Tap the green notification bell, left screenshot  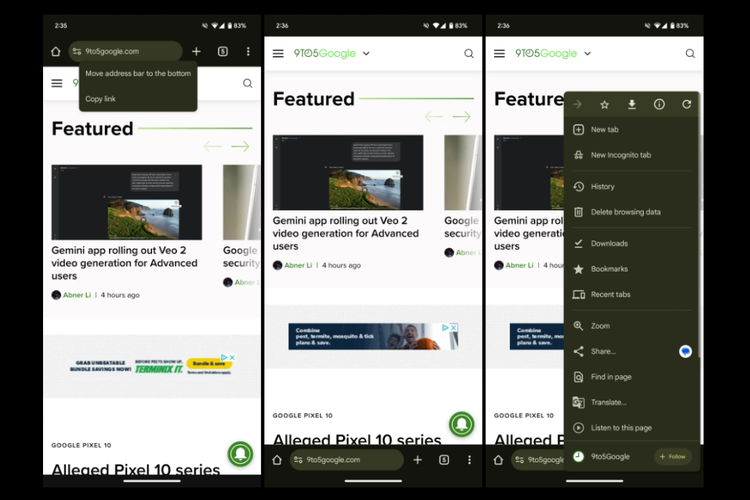point(240,454)
